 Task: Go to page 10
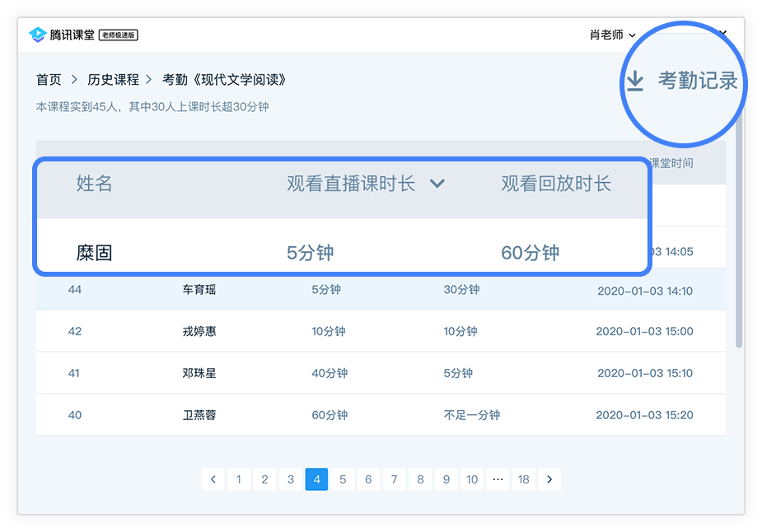(472, 479)
